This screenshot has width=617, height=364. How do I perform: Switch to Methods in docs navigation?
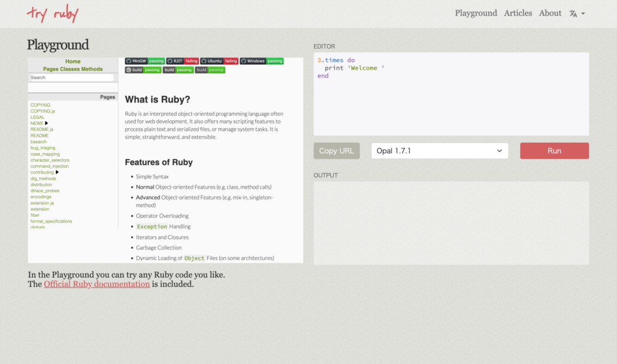click(x=92, y=69)
